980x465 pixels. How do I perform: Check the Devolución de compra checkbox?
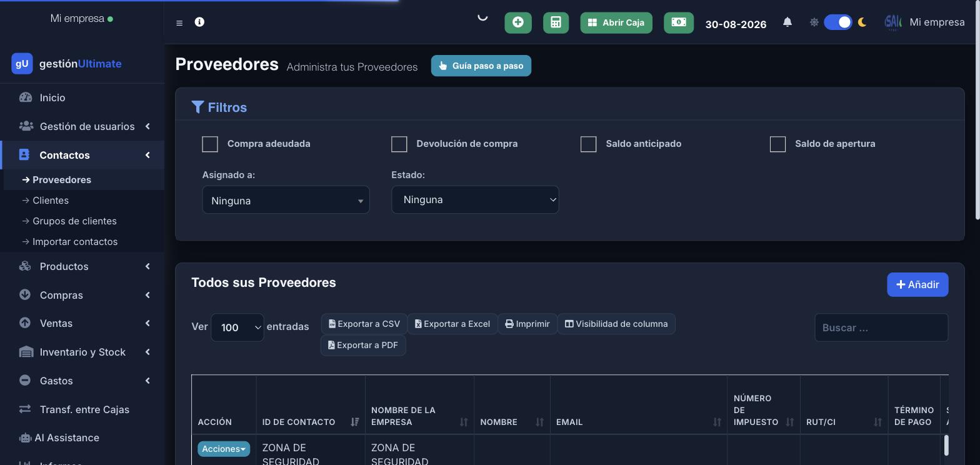click(x=399, y=144)
